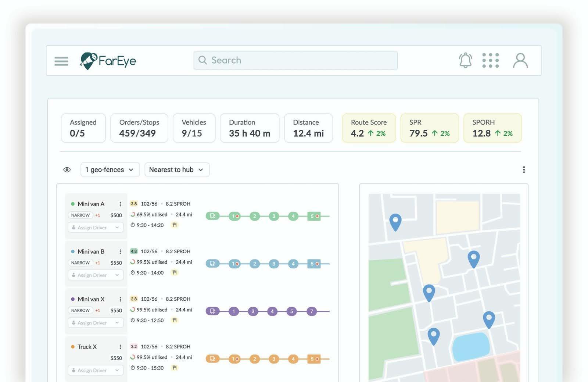Open Mini van B three-dot menu
This screenshot has height=382, width=588.
(x=120, y=251)
